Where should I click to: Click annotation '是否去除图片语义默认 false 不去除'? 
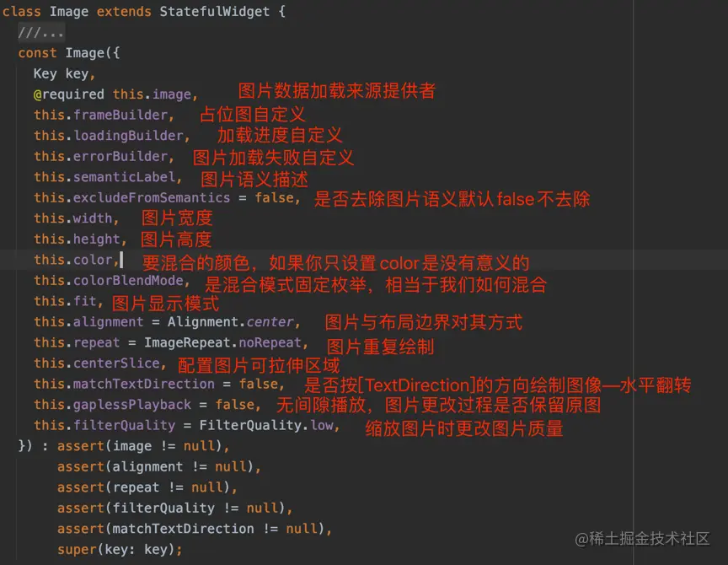click(452, 199)
